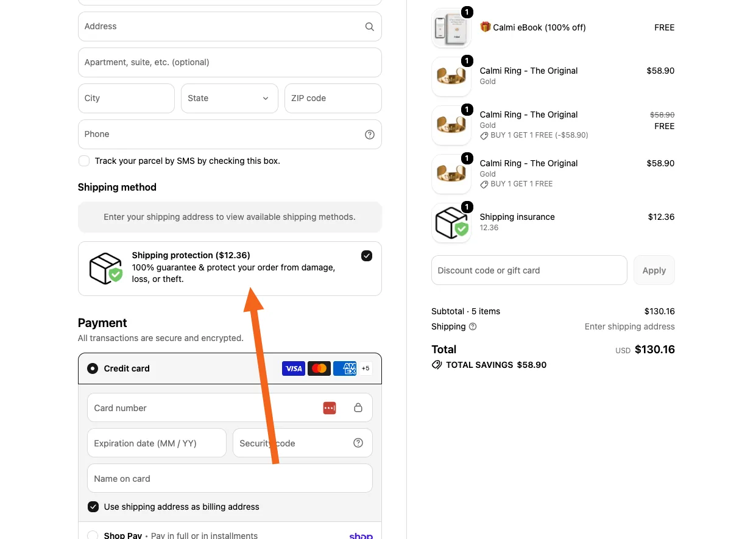Click the Expiration date field
756x539 pixels.
[157, 443]
